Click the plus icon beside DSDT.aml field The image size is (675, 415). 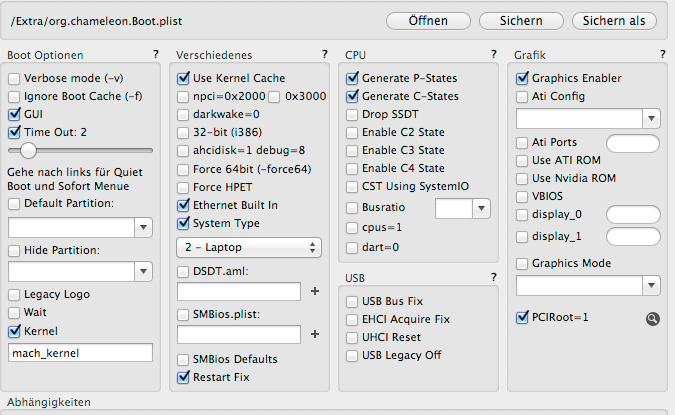(315, 291)
